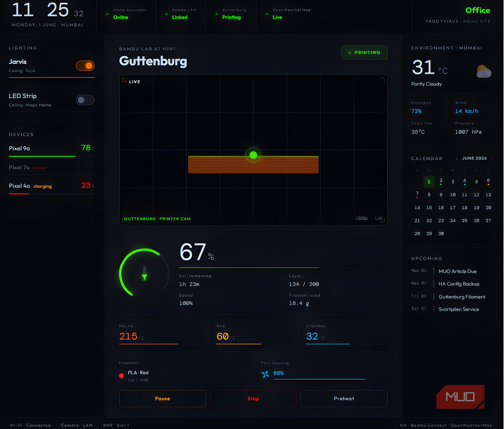
Task: Go to previous calendar month arrow
Action: click(457, 159)
